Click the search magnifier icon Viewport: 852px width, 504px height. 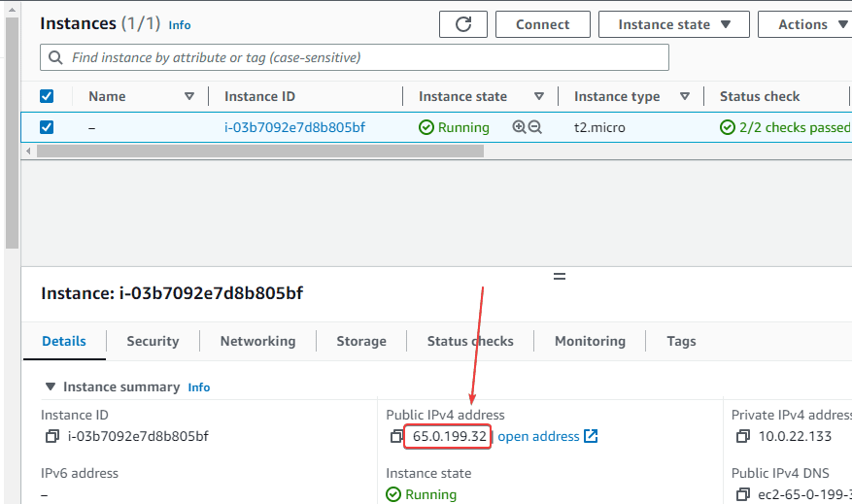[x=55, y=57]
